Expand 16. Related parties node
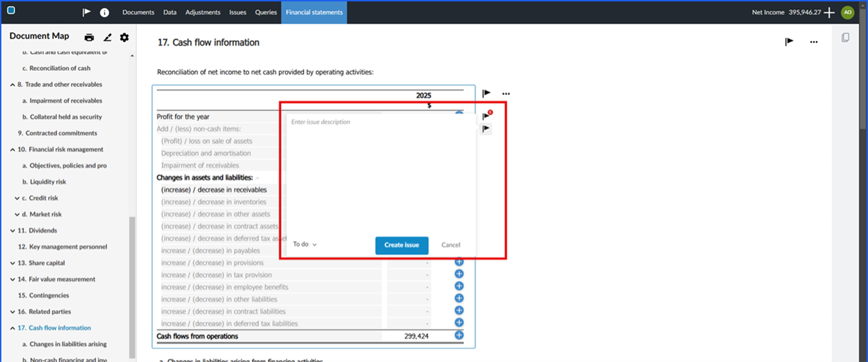868x362 pixels. pyautogui.click(x=13, y=312)
